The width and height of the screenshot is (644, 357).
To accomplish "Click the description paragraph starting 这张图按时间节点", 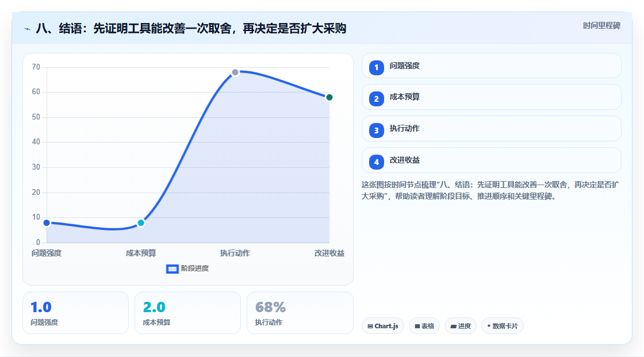I will coord(490,191).
